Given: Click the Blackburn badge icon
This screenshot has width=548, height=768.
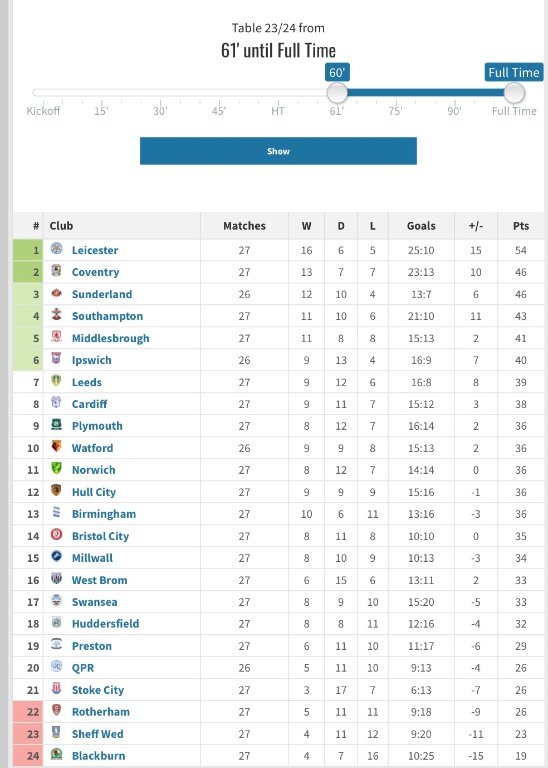Looking at the screenshot, I should [56, 754].
